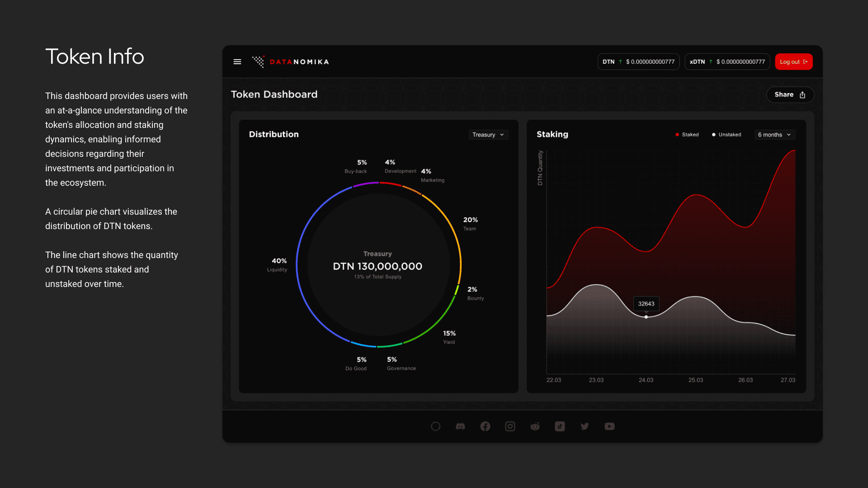
Task: Select the 15% Yield label
Action: tap(449, 337)
